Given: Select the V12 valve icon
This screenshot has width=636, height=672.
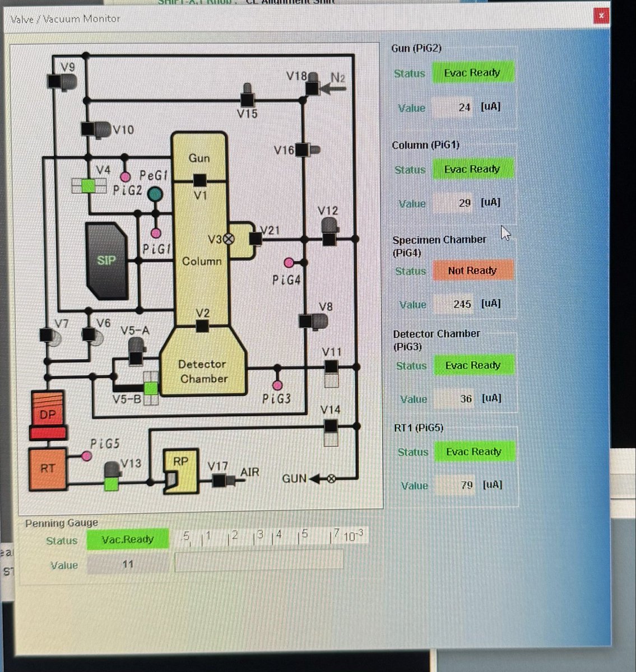Looking at the screenshot, I should 329,232.
